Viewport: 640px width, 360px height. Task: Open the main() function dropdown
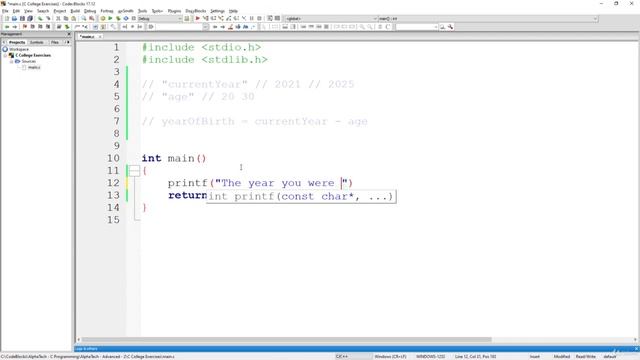pyautogui.click(x=488, y=19)
